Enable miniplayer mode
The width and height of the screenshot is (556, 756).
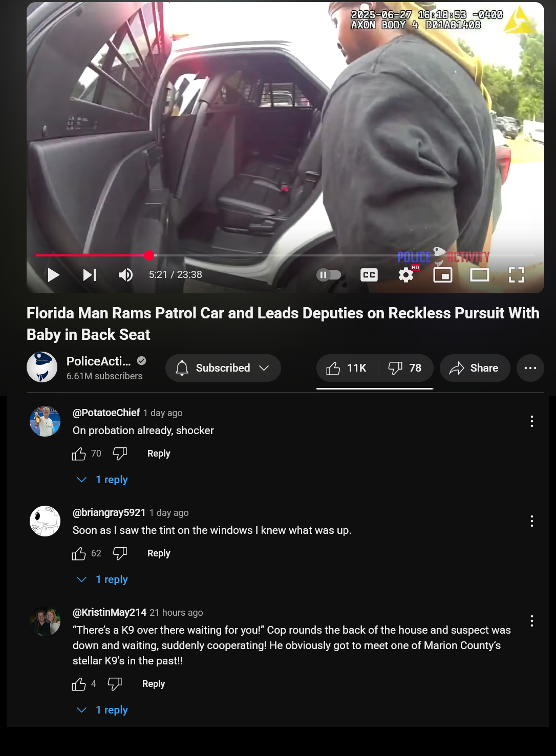443,275
